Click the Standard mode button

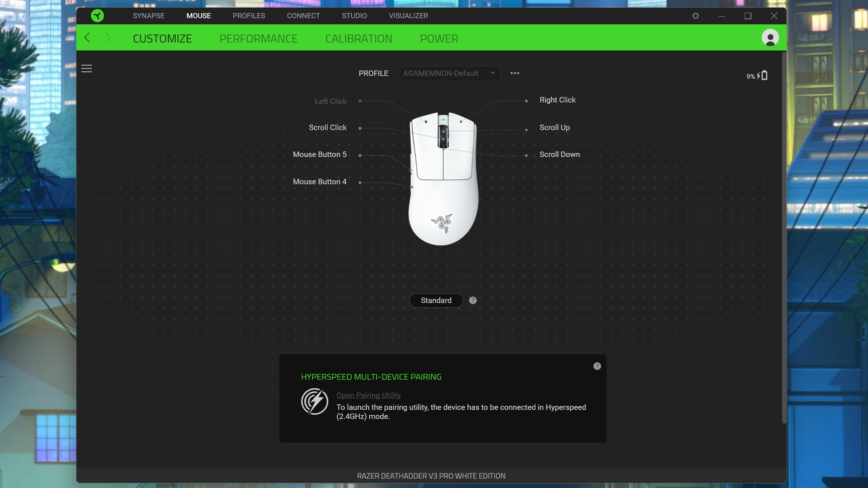pos(436,300)
